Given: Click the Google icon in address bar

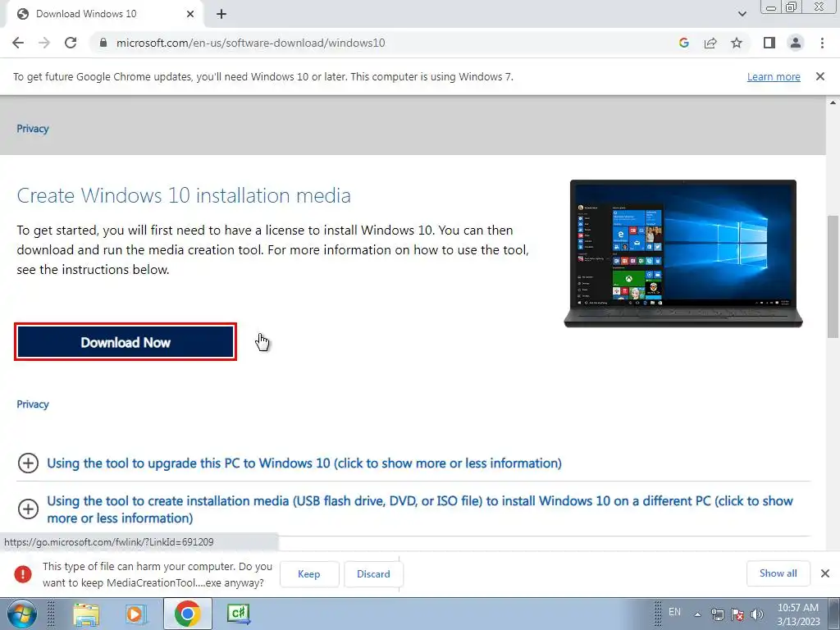Looking at the screenshot, I should [683, 43].
